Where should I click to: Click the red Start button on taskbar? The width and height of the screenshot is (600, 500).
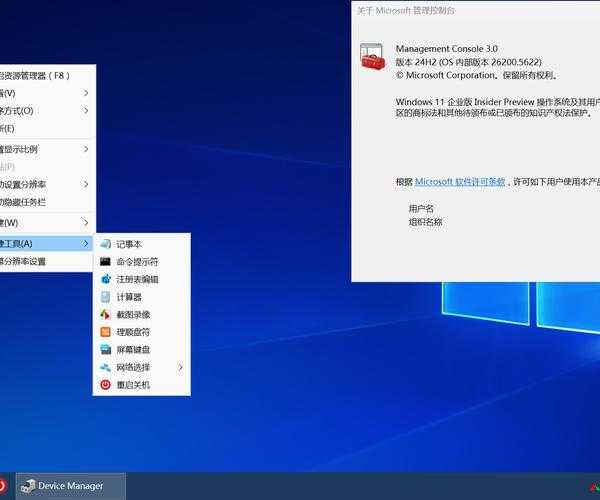(2, 486)
